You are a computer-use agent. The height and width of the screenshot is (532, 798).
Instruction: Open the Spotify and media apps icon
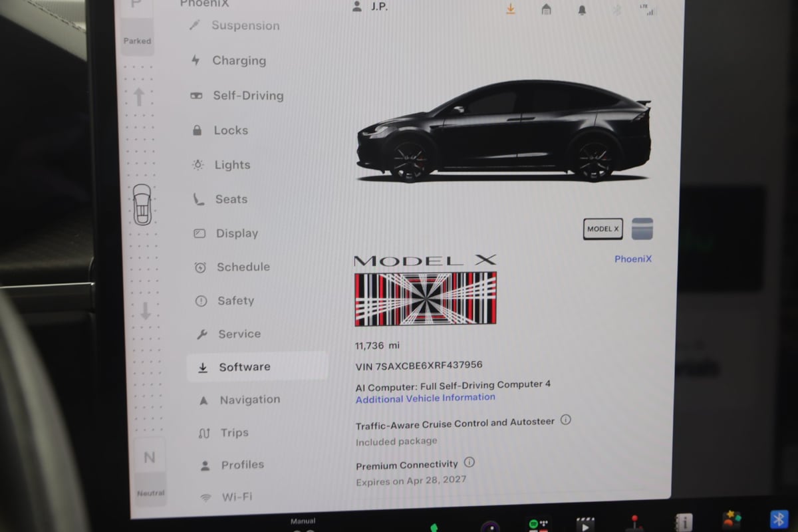tap(537, 525)
